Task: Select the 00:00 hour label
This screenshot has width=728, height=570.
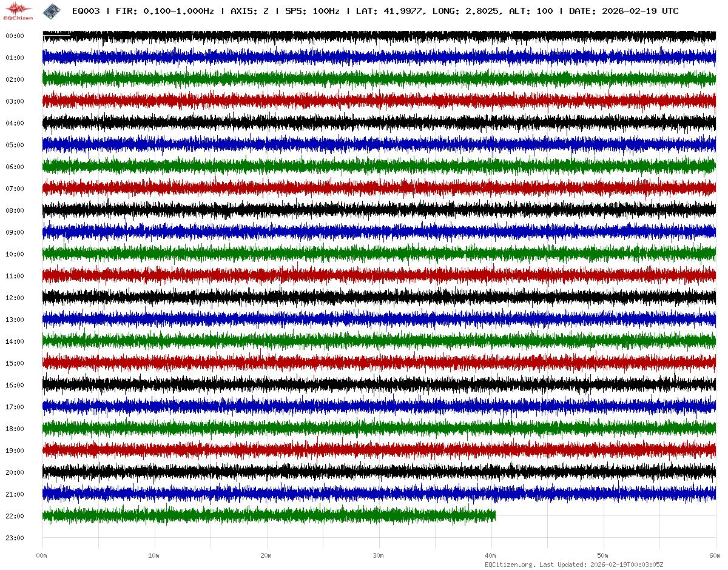Action: (x=15, y=36)
